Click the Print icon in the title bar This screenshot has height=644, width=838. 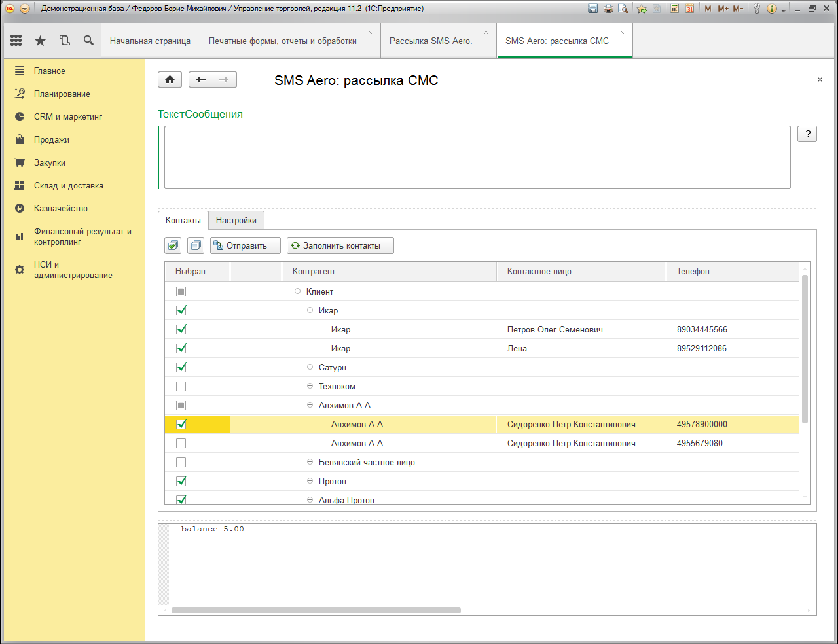click(x=608, y=9)
